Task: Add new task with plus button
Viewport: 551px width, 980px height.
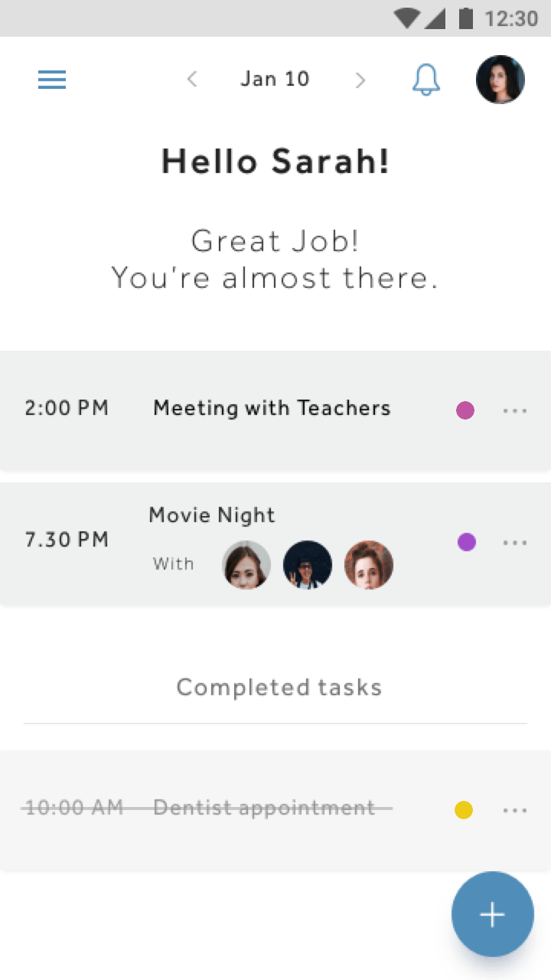Action: pos(492,914)
